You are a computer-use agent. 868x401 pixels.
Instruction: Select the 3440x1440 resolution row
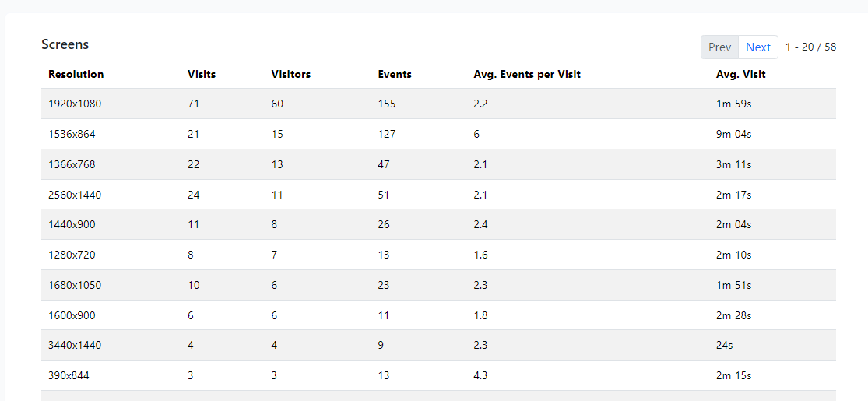pos(438,346)
